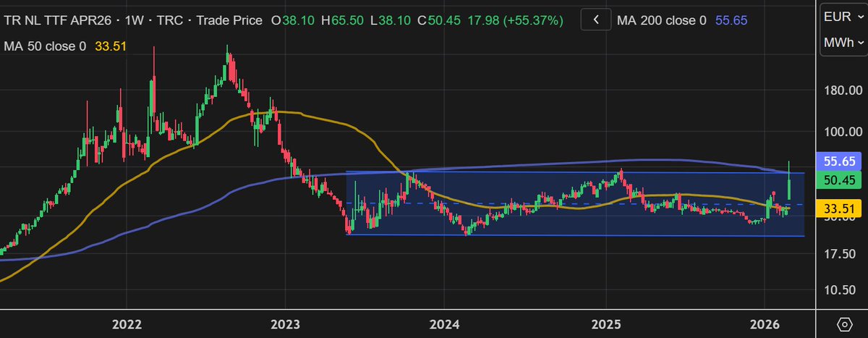Click the 180.00 price axis label

click(843, 90)
